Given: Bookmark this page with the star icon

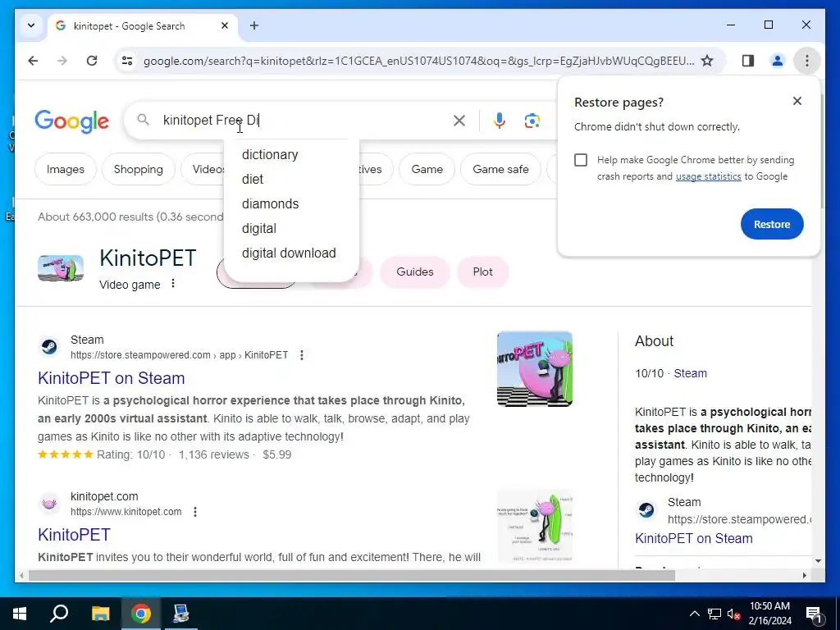Looking at the screenshot, I should coord(707,61).
